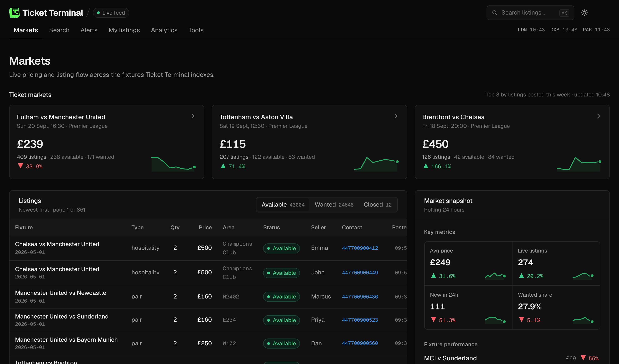Show Closed 12 listings

tap(378, 205)
